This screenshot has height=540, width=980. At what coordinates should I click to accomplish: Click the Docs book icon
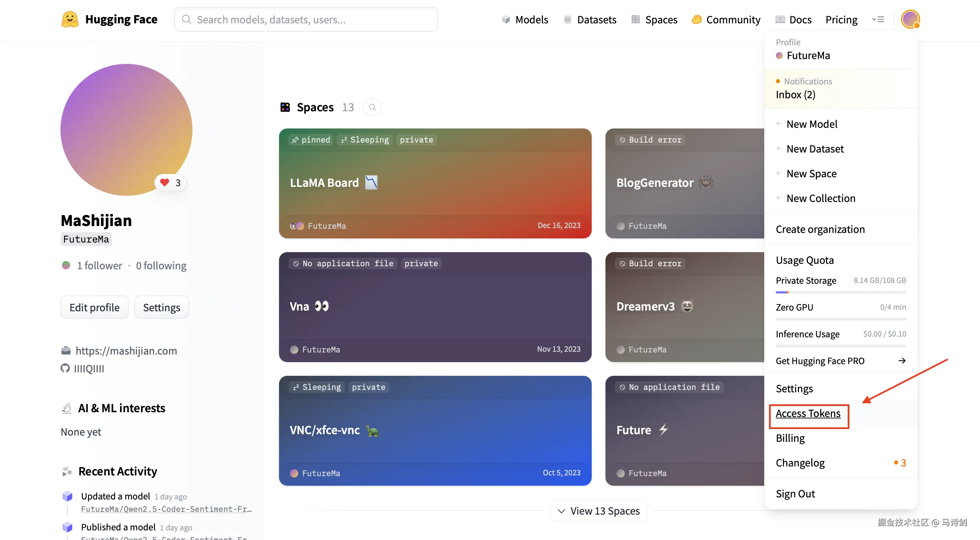click(x=780, y=19)
